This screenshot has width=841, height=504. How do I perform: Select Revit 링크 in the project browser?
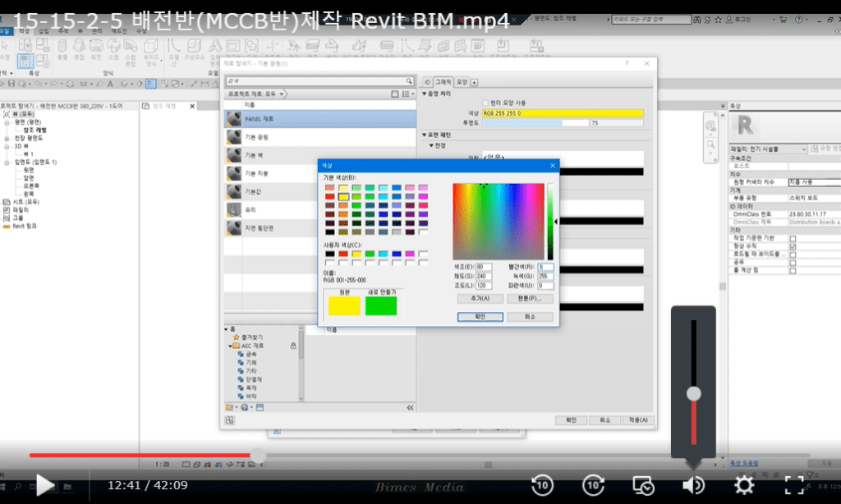click(25, 227)
